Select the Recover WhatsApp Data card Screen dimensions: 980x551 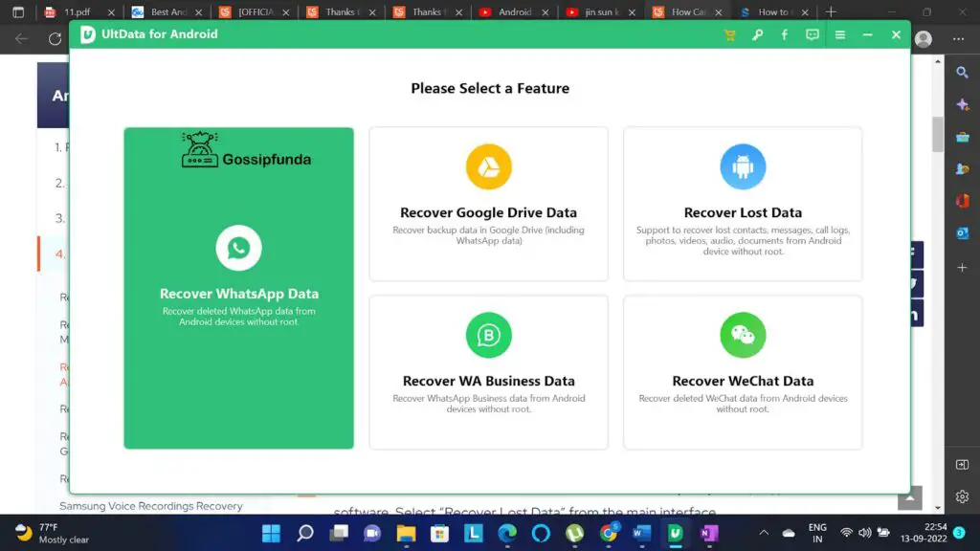[238, 288]
